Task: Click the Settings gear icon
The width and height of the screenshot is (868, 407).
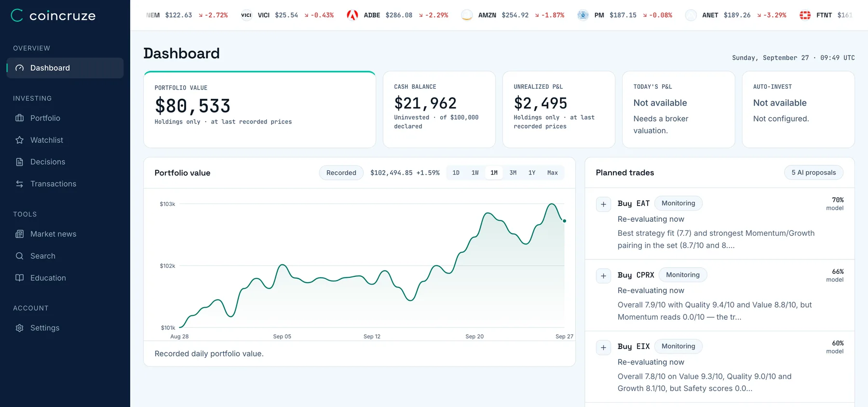Action: click(19, 328)
